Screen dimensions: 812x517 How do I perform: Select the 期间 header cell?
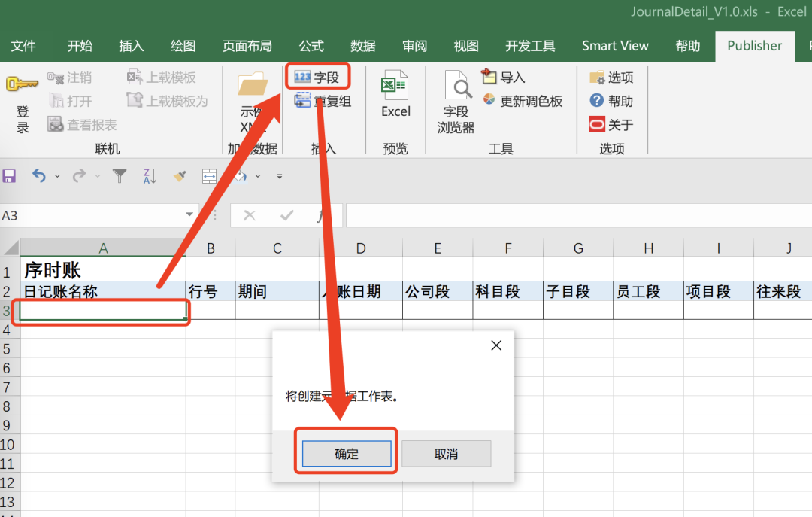(x=277, y=291)
